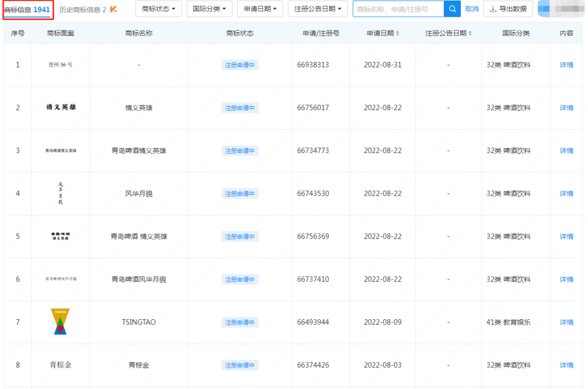
Task: Click 注册申请中 status tag in row 1
Action: [240, 65]
